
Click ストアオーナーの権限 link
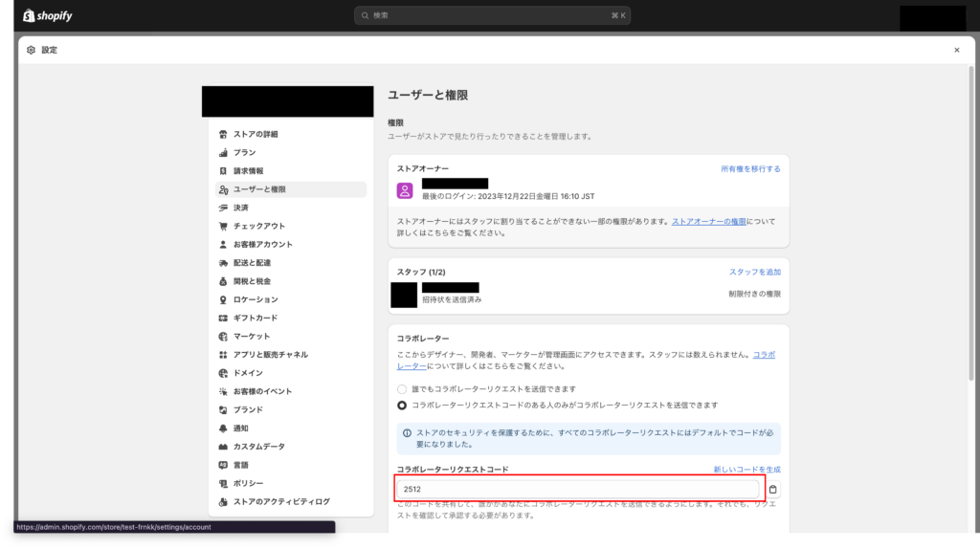pos(709,222)
